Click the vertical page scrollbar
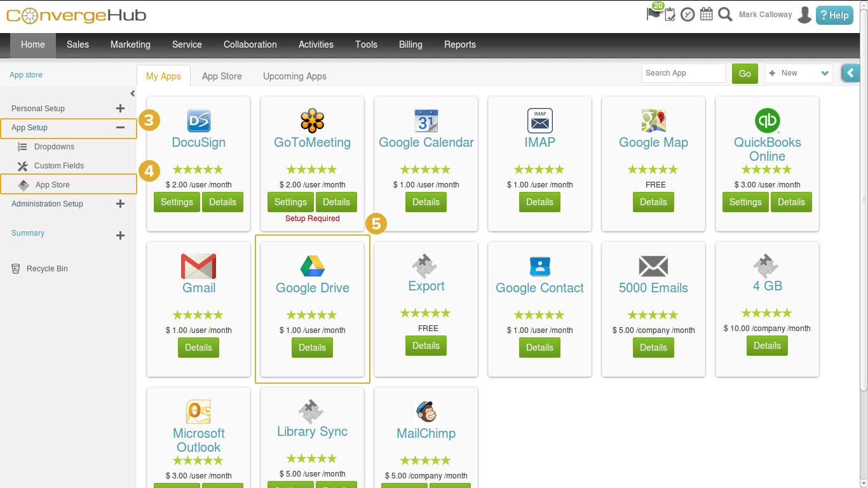 [x=864, y=200]
